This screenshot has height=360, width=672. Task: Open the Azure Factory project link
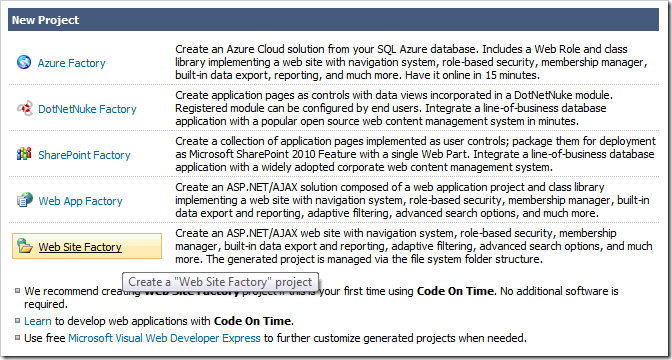[72, 63]
